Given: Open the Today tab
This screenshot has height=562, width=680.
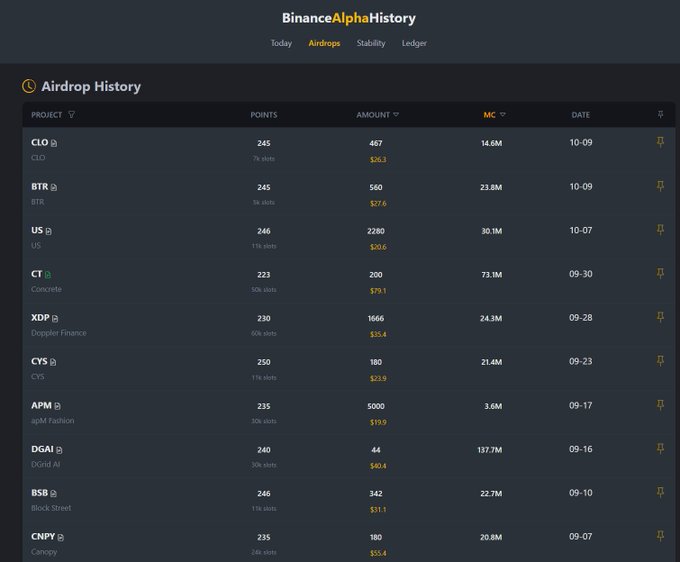Looking at the screenshot, I should [281, 43].
